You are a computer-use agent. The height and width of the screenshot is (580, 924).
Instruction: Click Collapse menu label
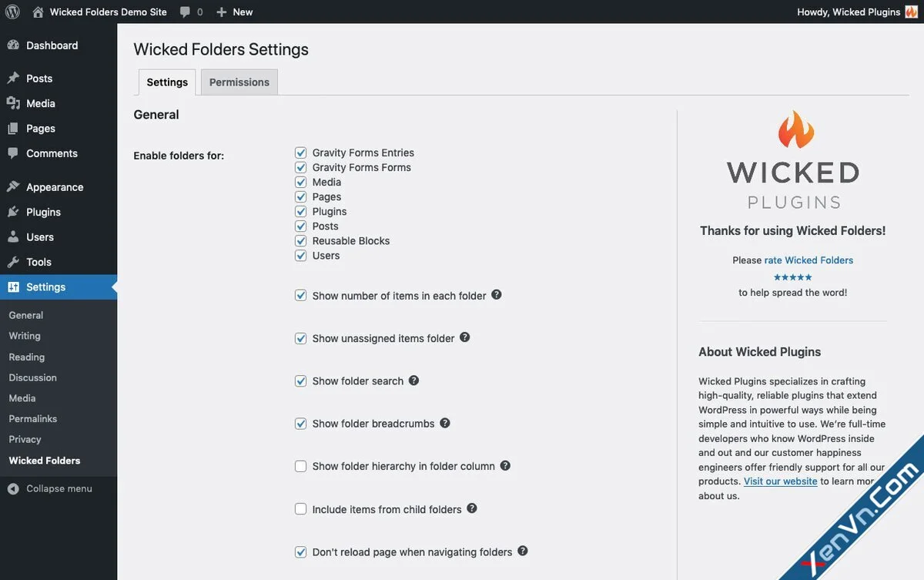pyautogui.click(x=59, y=488)
